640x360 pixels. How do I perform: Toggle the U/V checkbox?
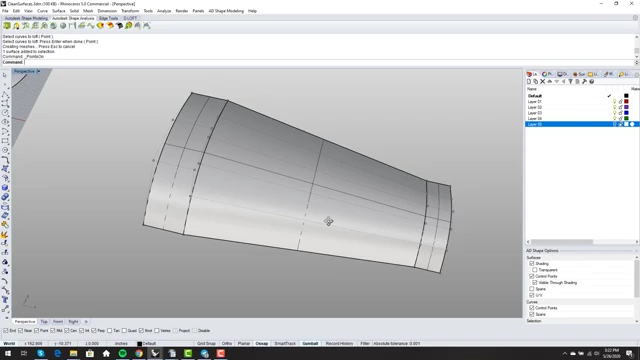(x=531, y=295)
